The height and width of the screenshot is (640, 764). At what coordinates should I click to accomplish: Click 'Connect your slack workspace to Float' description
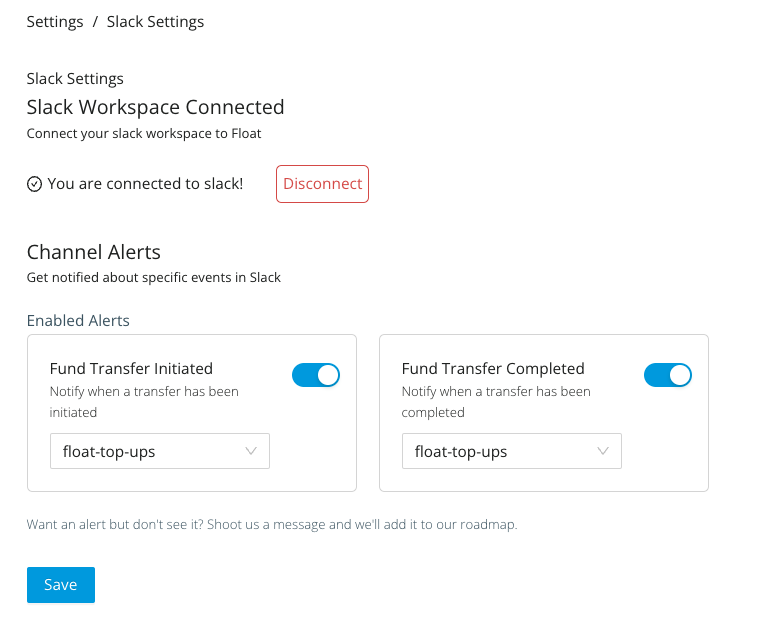[x=144, y=133]
